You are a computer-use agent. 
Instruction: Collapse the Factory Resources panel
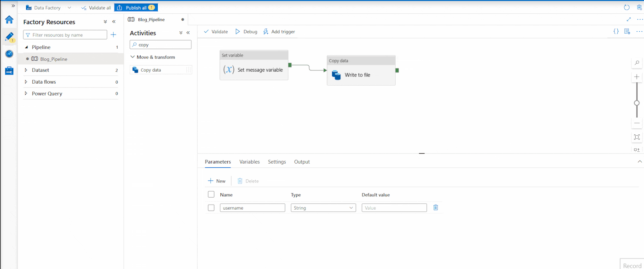[114, 22]
